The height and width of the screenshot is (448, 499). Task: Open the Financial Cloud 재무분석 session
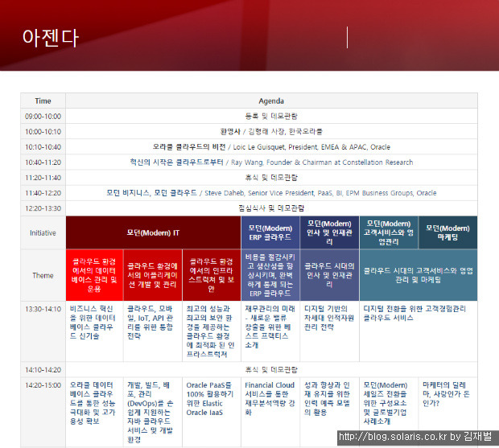click(270, 399)
